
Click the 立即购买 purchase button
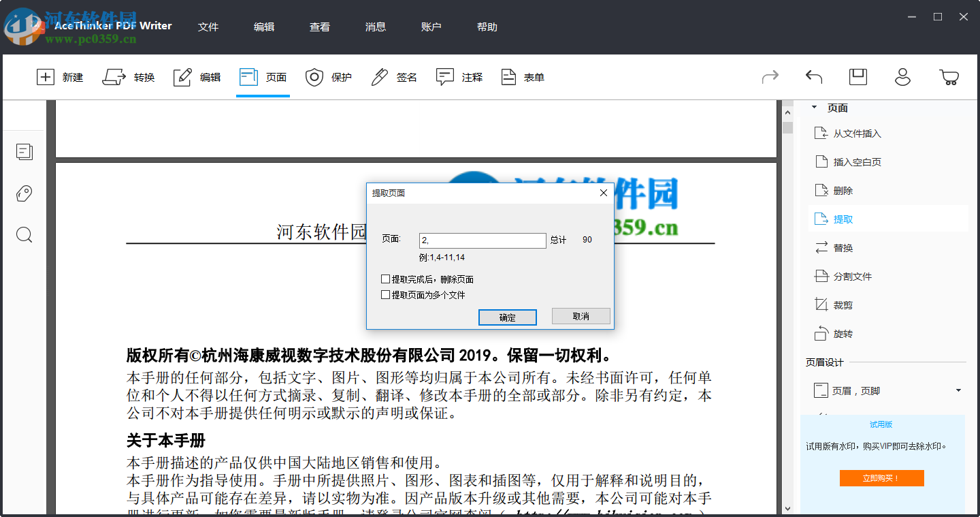coord(881,477)
